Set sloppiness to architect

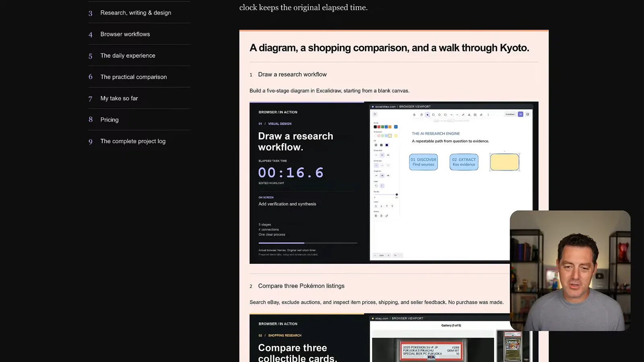tap(376, 175)
